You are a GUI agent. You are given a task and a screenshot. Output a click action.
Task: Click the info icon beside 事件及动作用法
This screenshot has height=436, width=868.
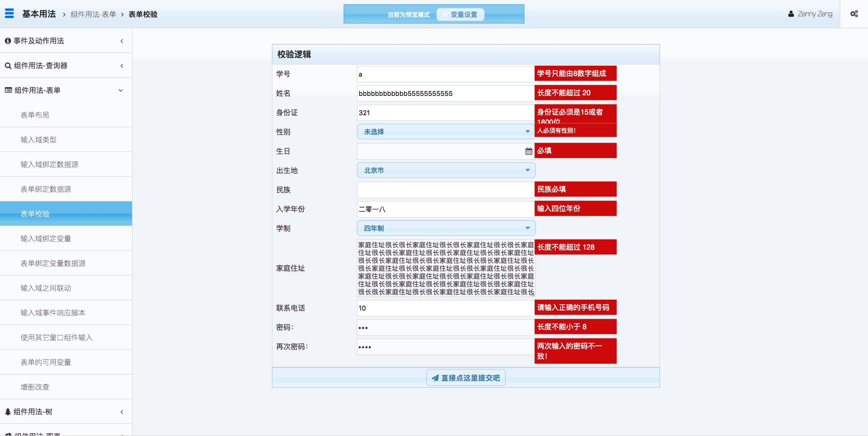[8, 41]
